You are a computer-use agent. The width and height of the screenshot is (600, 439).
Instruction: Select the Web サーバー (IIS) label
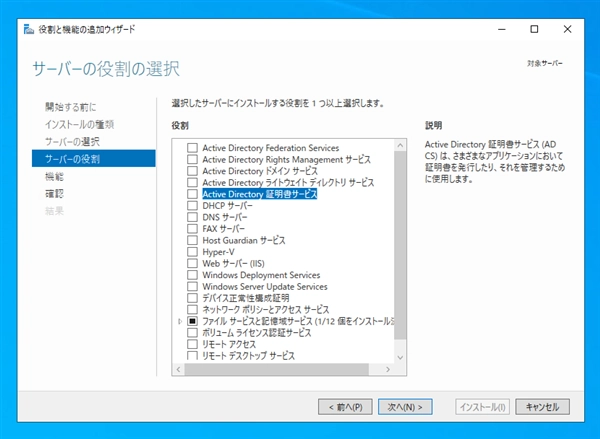click(x=233, y=263)
